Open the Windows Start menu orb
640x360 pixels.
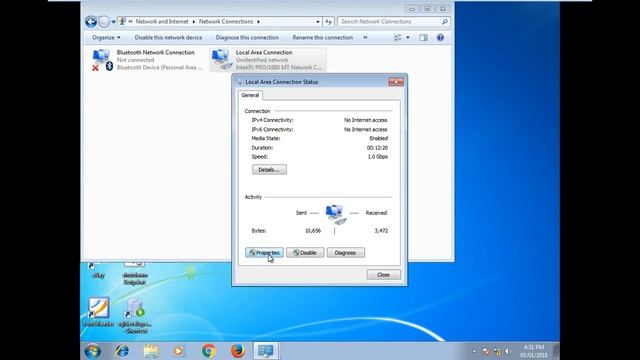coord(93,351)
